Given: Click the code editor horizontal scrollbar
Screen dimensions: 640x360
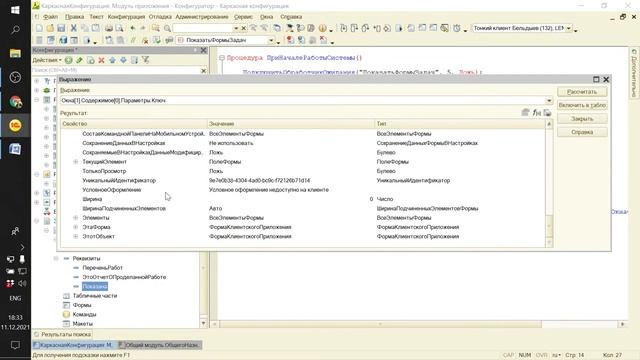Looking at the screenshot, I should (x=380, y=324).
